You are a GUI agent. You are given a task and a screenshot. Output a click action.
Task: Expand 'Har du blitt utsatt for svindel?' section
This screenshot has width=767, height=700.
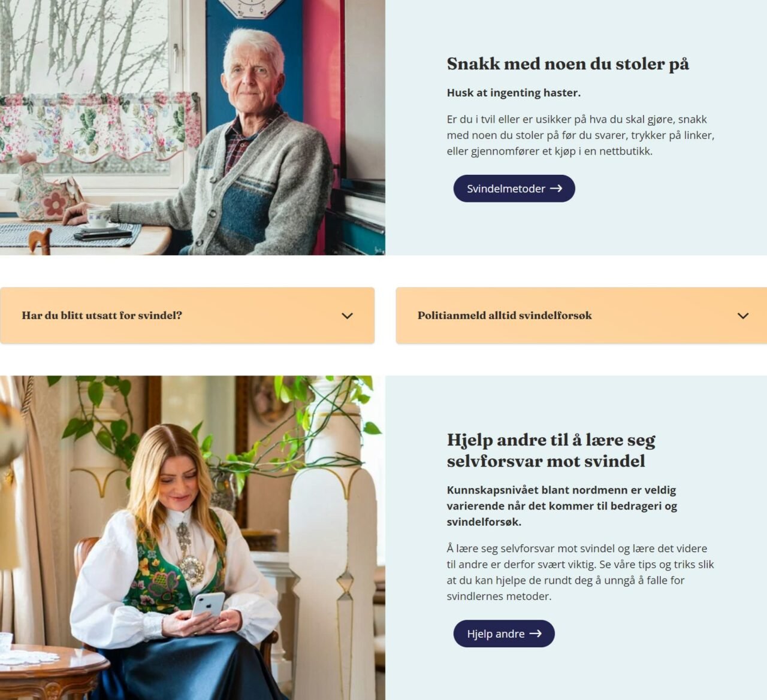pos(187,316)
